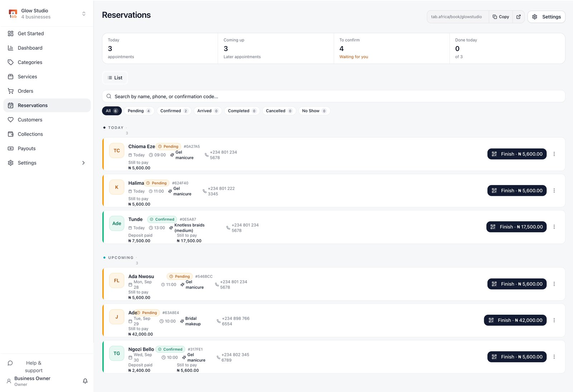Image resolution: width=573 pixels, height=392 pixels.
Task: Open the external booking link icon
Action: tap(518, 17)
